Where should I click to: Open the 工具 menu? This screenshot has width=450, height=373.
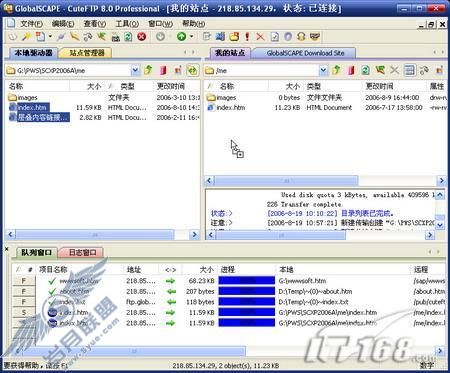(127, 24)
